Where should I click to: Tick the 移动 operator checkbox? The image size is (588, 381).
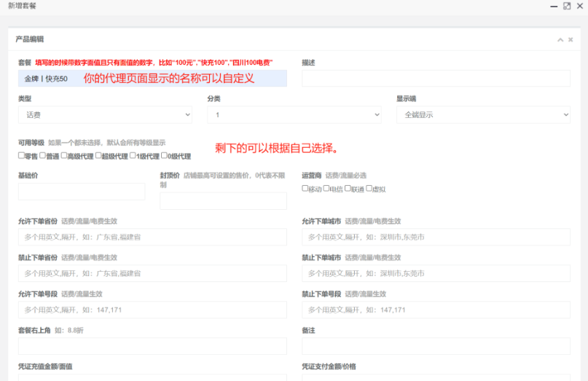pos(305,189)
